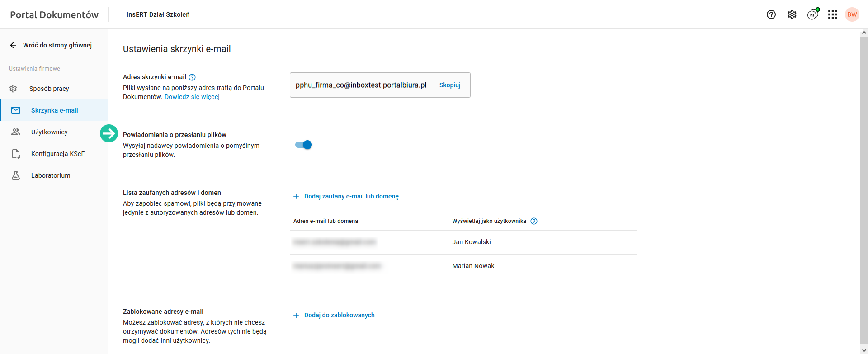Follow the Dowiedz się więcej link
The height and width of the screenshot is (354, 868).
pos(192,97)
